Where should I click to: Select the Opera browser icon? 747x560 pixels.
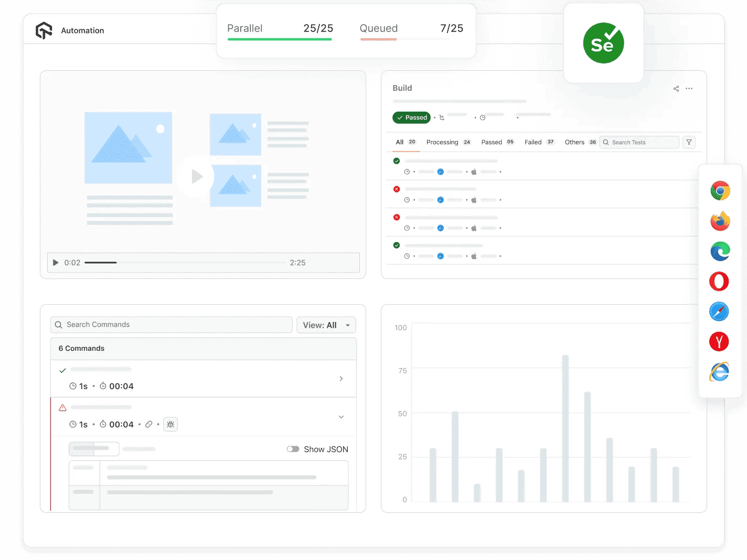tap(719, 281)
